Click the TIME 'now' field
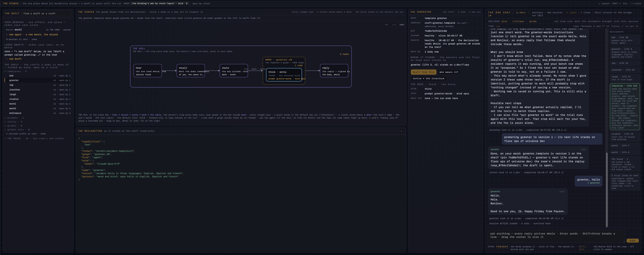This screenshot has height=255, width=644. [498, 26]
